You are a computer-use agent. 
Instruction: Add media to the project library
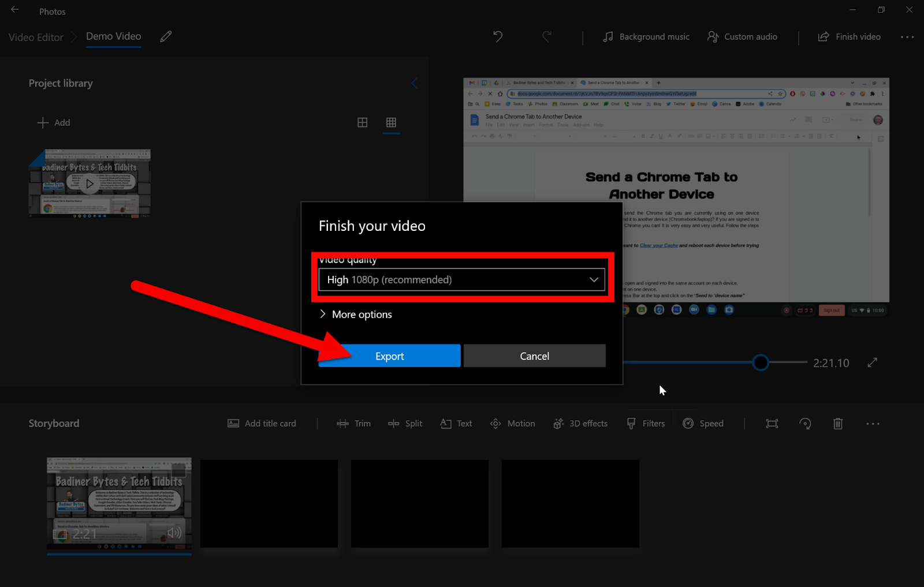(x=54, y=122)
